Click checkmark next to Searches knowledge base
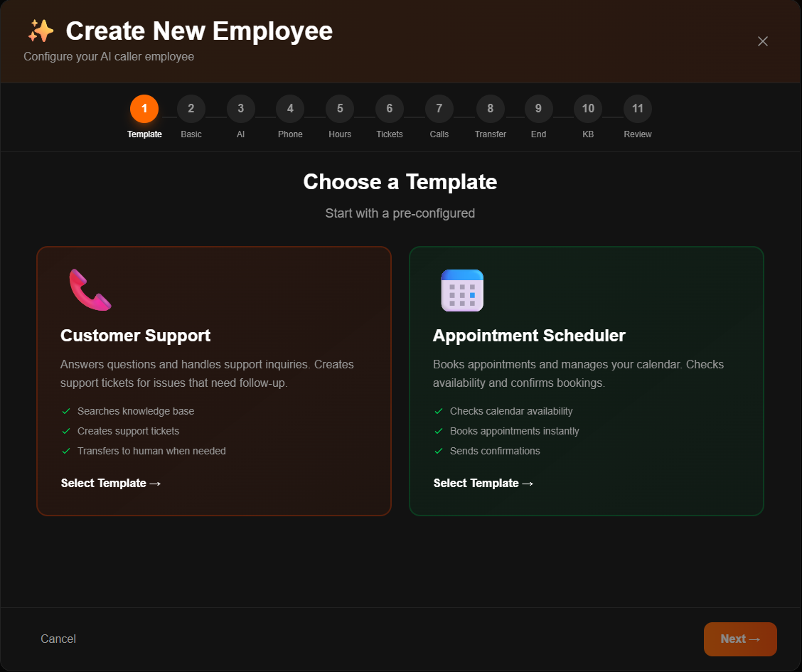802x672 pixels. [66, 411]
